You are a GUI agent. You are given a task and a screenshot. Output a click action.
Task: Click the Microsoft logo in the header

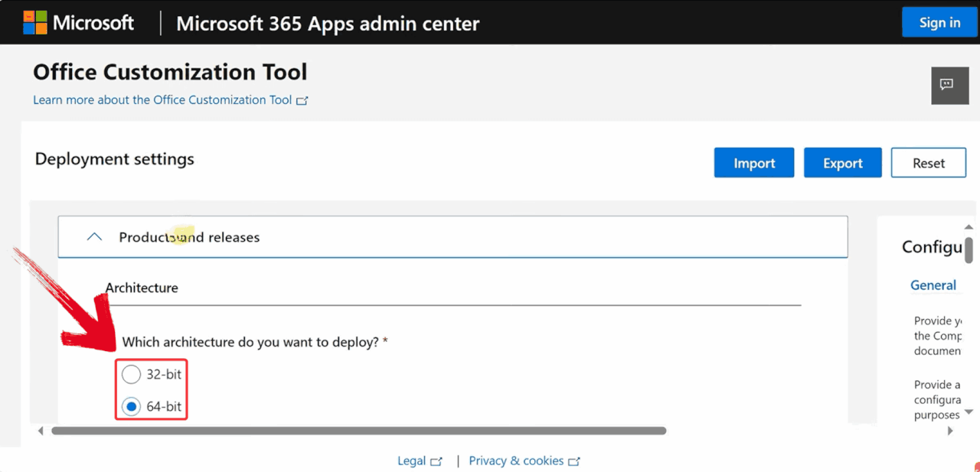tap(78, 22)
